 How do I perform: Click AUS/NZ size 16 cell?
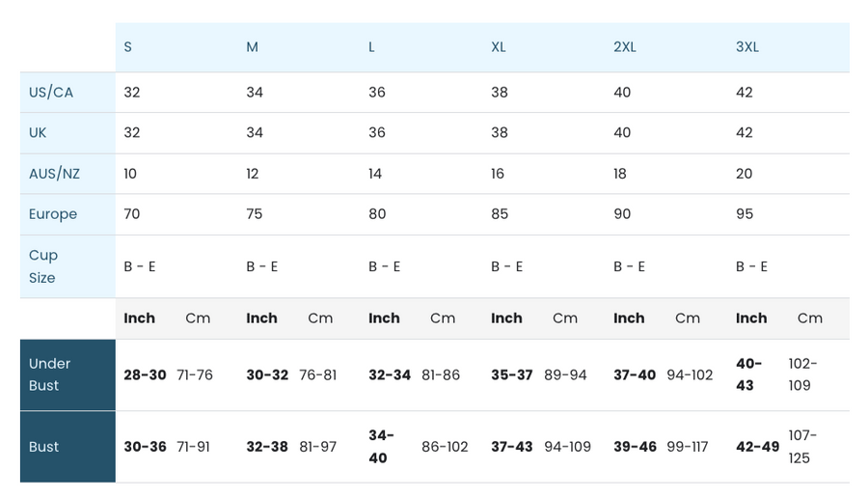pyautogui.click(x=498, y=174)
